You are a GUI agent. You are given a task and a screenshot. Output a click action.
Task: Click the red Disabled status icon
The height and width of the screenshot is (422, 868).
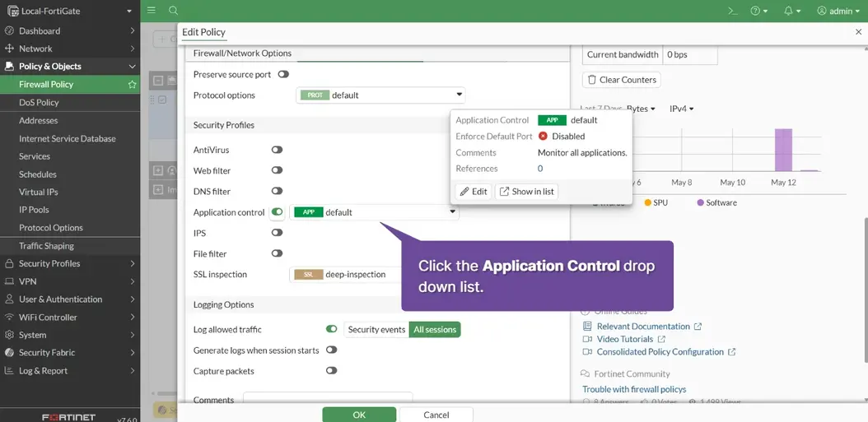pos(543,136)
